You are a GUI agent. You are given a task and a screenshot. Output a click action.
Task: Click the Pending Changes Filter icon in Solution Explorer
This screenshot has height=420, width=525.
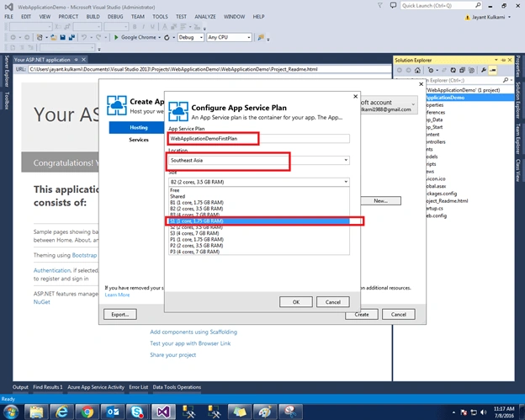431,70
